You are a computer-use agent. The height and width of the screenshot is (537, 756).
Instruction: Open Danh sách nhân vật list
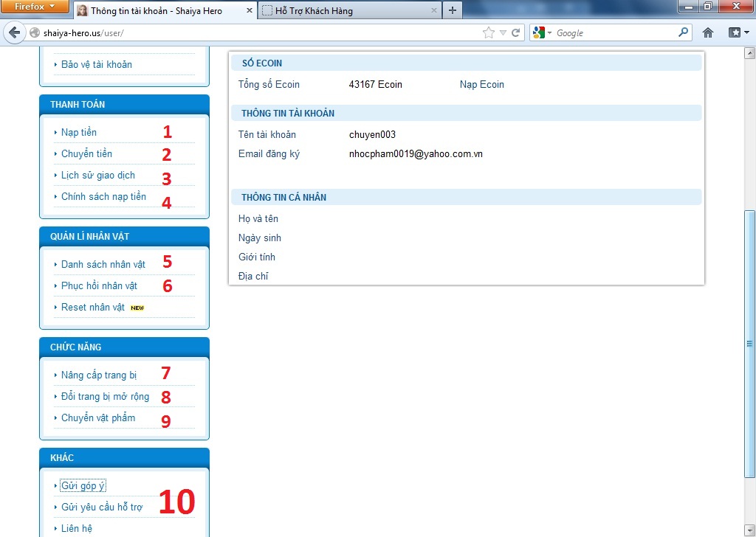click(103, 264)
